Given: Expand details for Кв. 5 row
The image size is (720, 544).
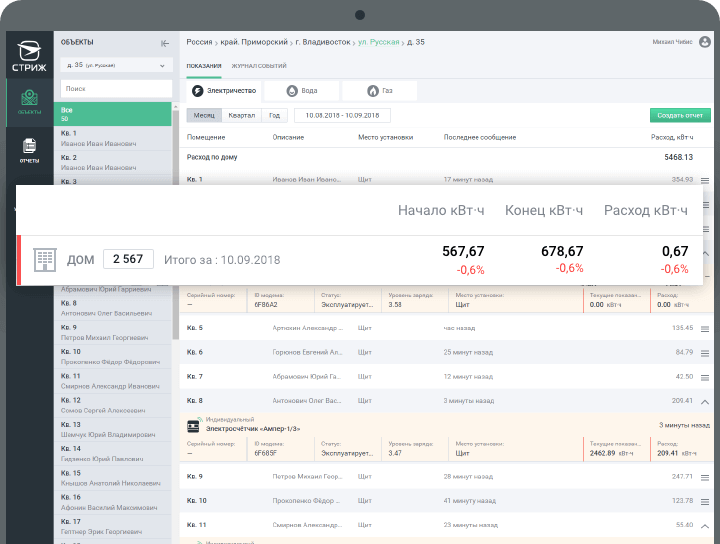Looking at the screenshot, I should click(705, 328).
